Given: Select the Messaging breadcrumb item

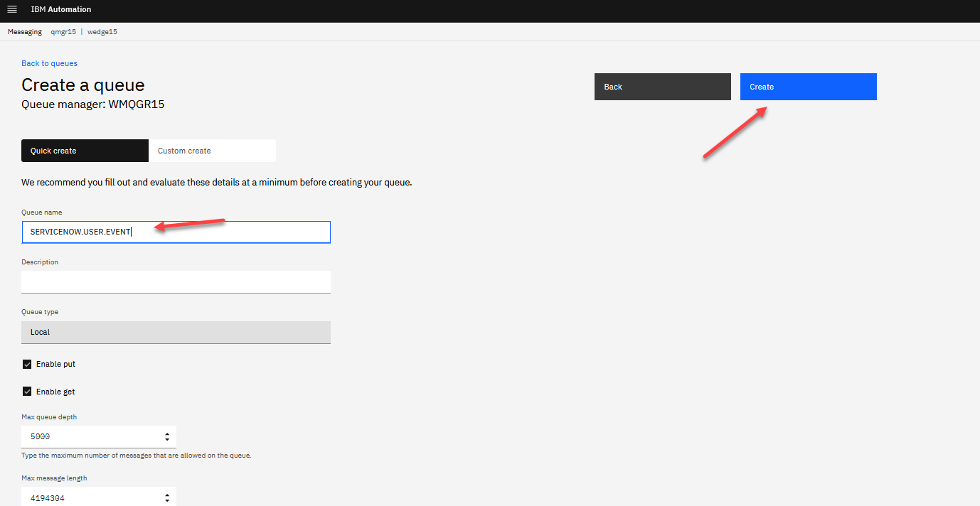Looking at the screenshot, I should (25, 32).
